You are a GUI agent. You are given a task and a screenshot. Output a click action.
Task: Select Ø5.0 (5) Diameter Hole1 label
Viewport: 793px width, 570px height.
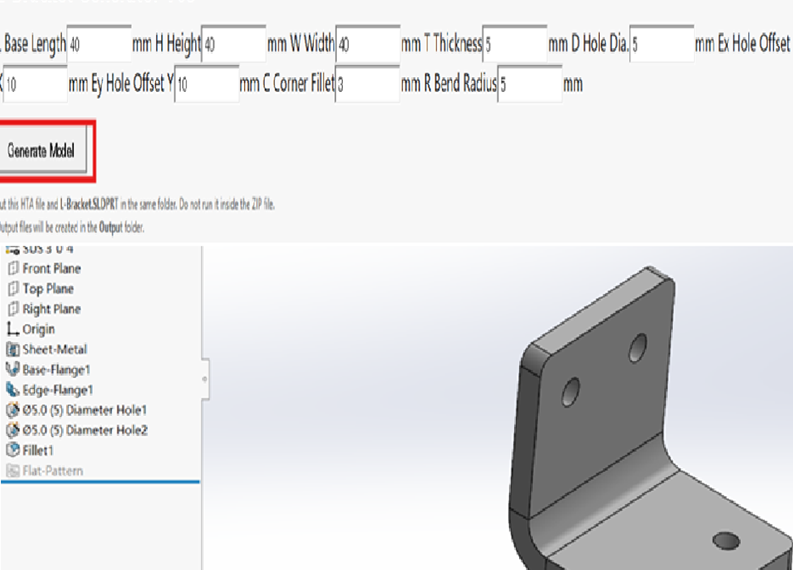[84, 410]
